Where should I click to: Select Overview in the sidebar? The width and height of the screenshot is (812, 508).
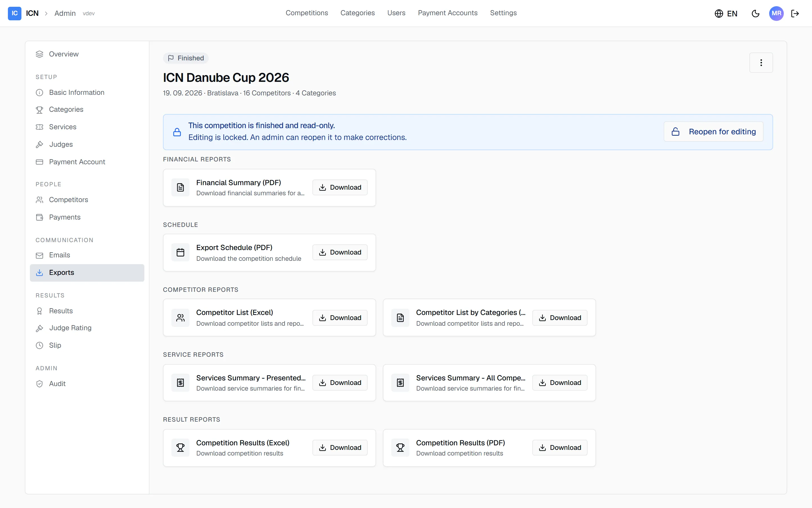click(87, 54)
